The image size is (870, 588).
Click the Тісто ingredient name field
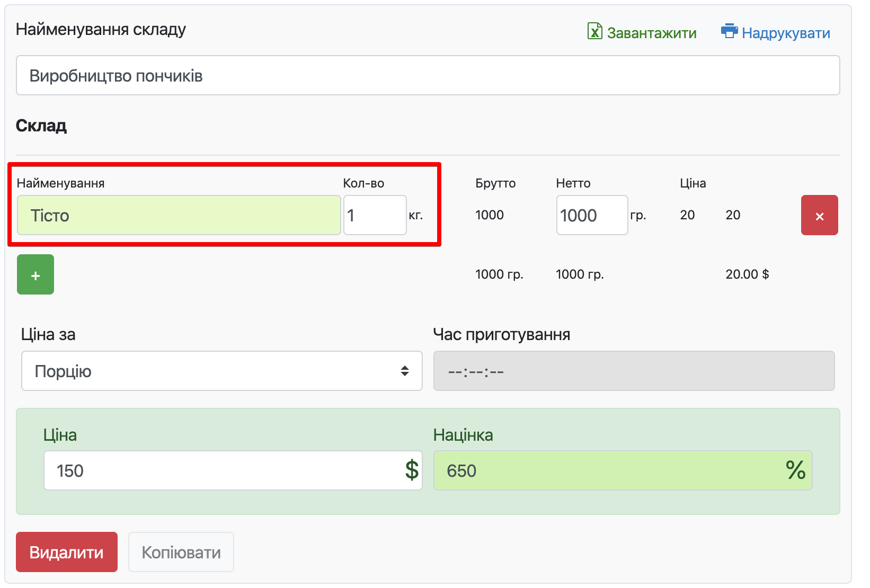pos(179,216)
